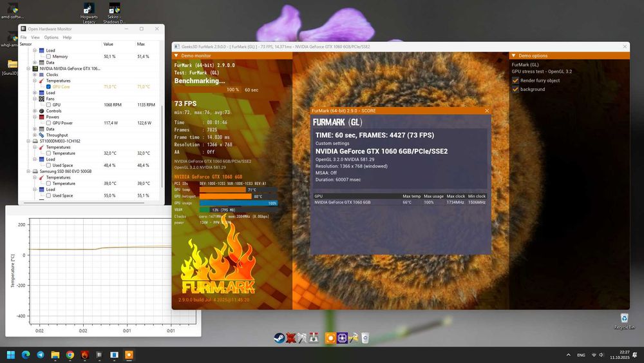Click the Powers node icon
This screenshot has height=363, width=644.
41,117
